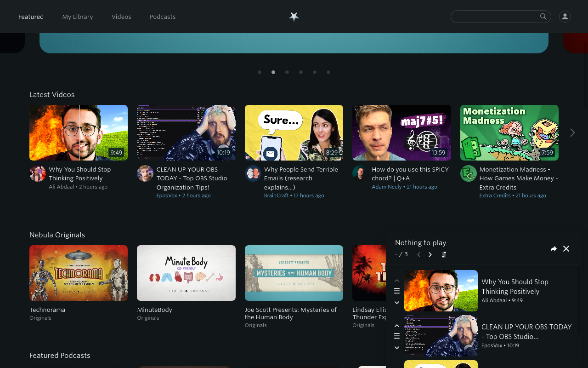The height and width of the screenshot is (368, 588).
Task: Click 'Featured Podcasts' section heading
Action: [60, 356]
